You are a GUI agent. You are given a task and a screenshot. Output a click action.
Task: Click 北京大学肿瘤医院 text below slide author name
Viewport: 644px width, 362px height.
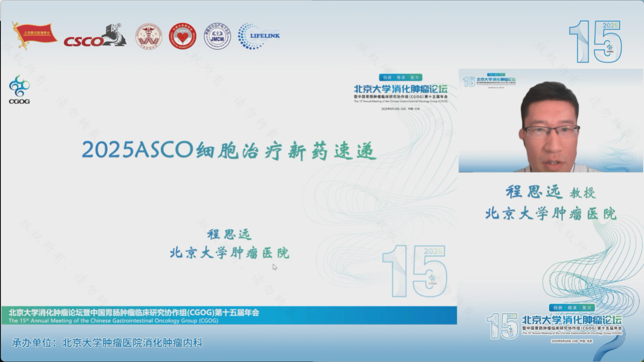(229, 253)
